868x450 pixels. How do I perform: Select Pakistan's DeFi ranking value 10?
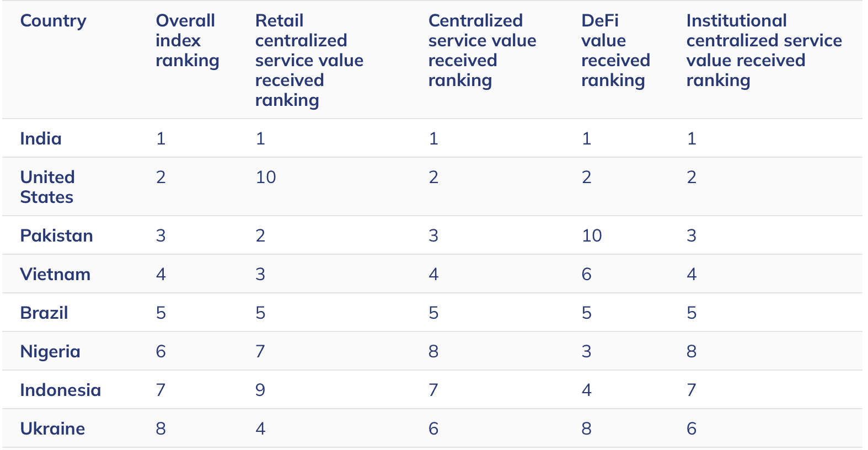592,235
